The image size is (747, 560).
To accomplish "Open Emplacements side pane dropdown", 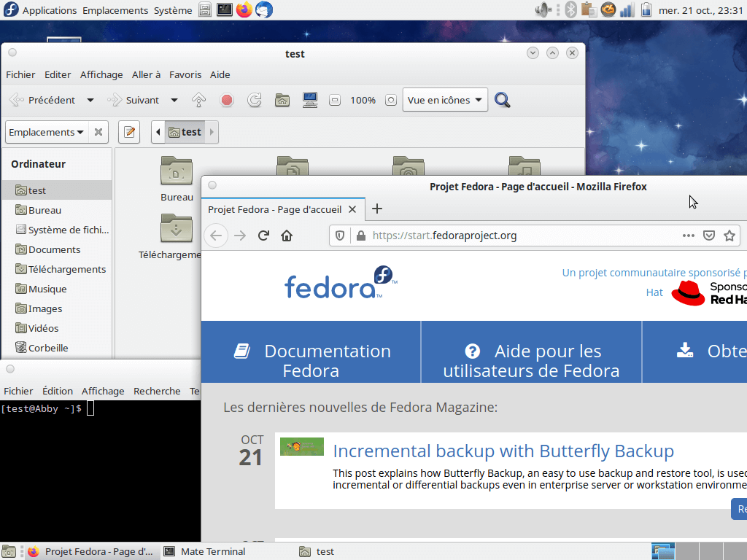I will coord(47,132).
